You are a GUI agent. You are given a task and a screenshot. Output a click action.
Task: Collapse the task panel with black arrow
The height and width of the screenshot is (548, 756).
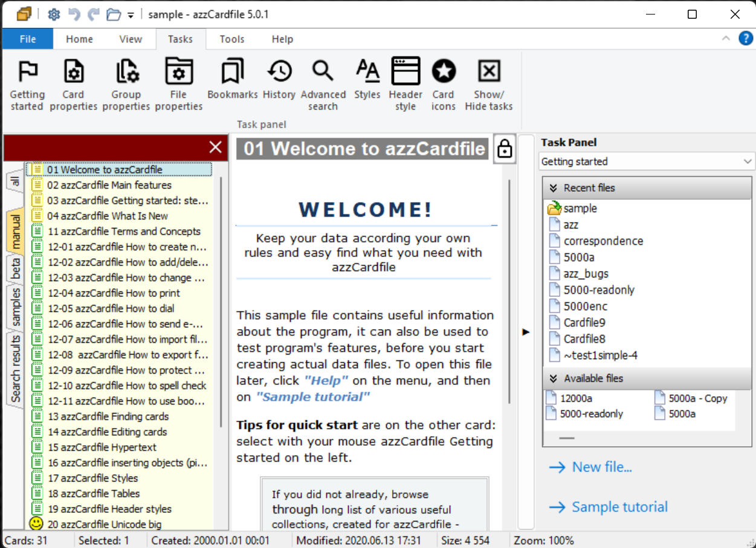526,332
